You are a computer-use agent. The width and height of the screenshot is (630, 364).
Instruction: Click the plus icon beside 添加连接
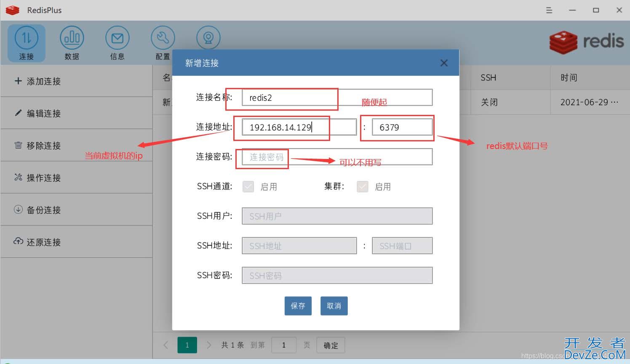pos(18,81)
